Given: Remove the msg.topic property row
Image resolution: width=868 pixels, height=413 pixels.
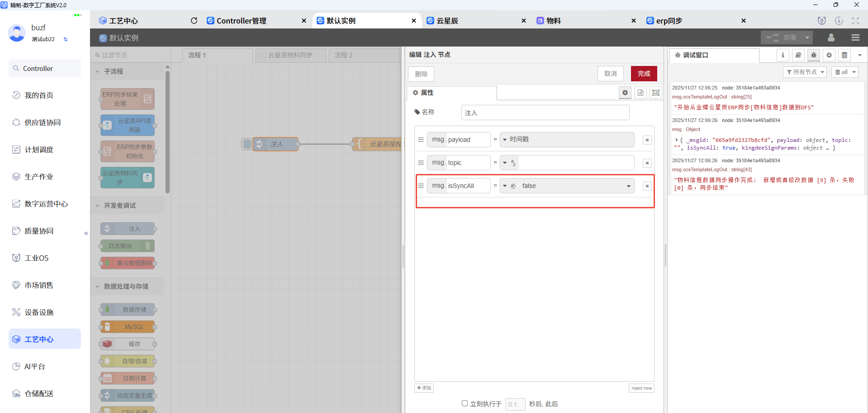Looking at the screenshot, I should point(647,163).
